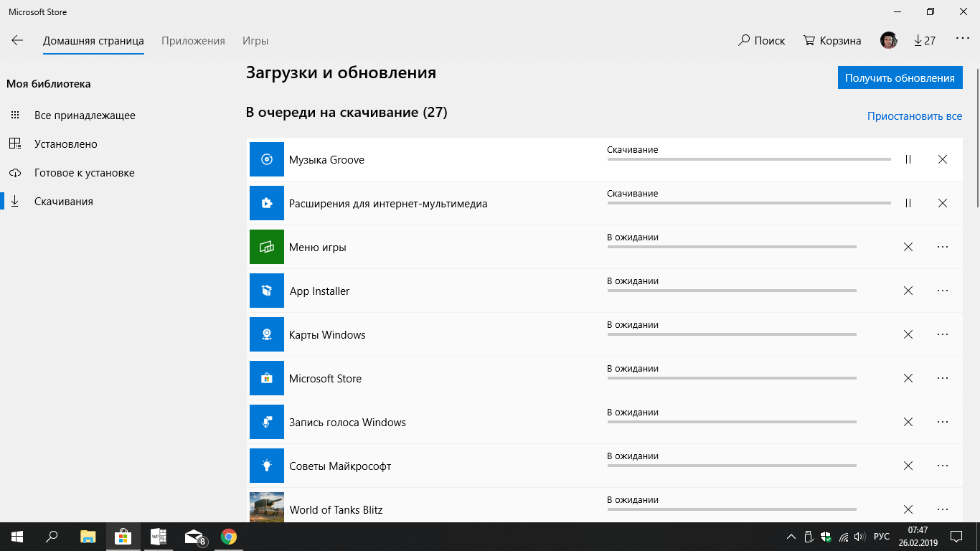Open the user account avatar
Viewport: 980px width, 551px height.
click(x=889, y=41)
